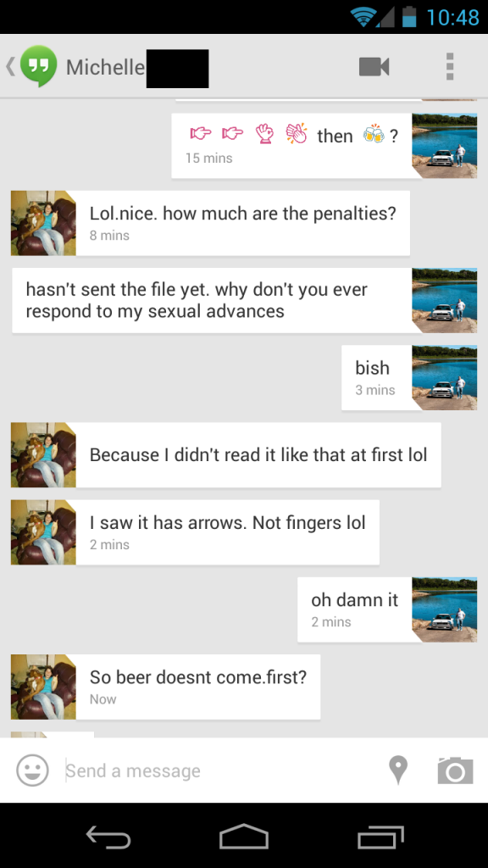Go back using the header chevron
The width and height of the screenshot is (488, 868).
coord(10,66)
